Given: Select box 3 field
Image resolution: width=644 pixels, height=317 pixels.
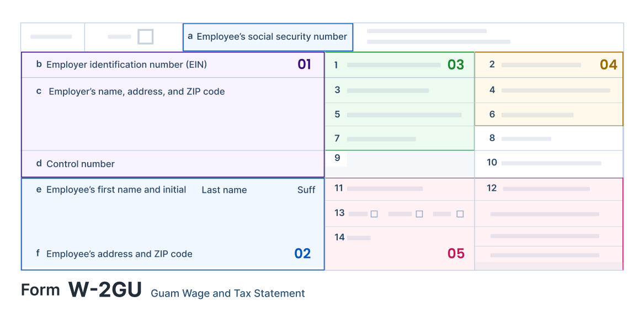Looking at the screenshot, I should 400,90.
